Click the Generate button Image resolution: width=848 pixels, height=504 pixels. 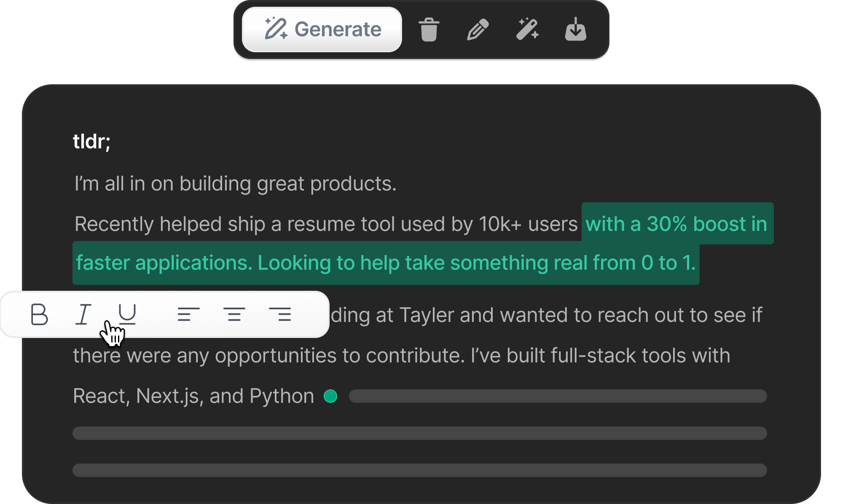(322, 29)
